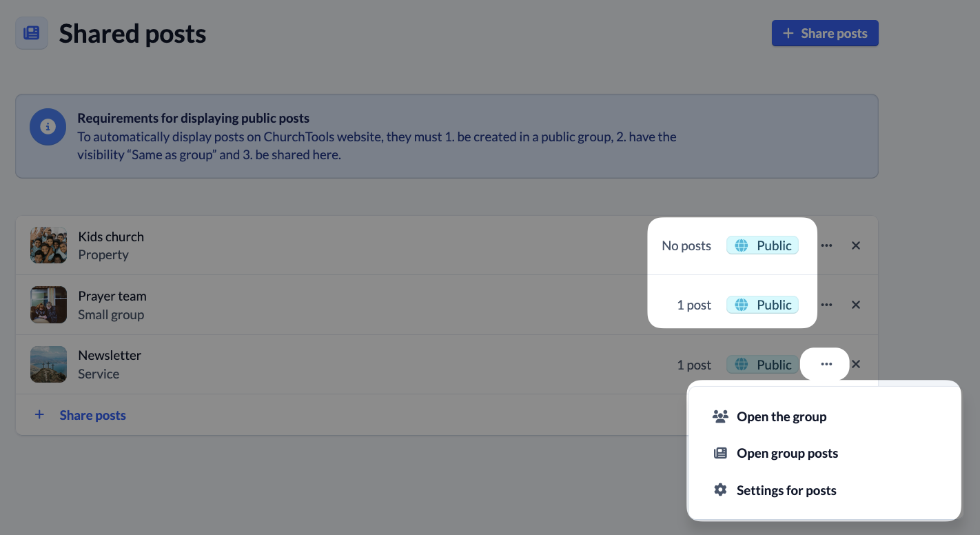The image size is (980, 535).
Task: Click the Kids church group thumbnail
Action: (49, 245)
